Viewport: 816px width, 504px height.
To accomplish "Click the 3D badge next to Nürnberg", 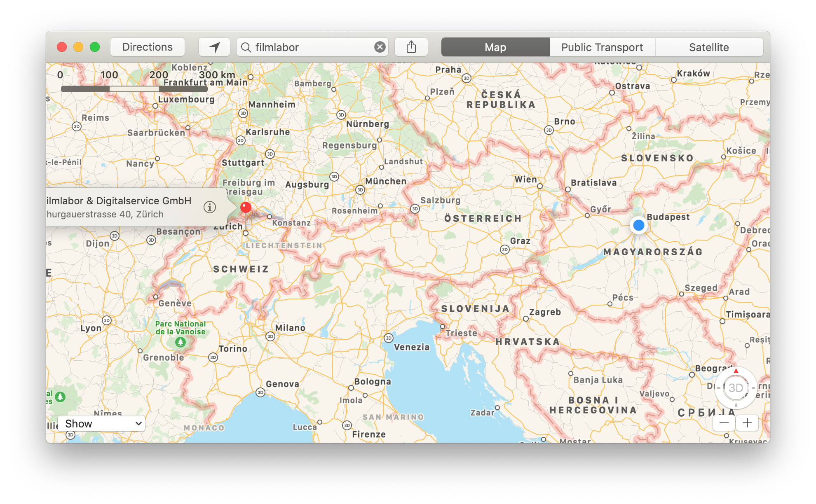I will pyautogui.click(x=341, y=115).
